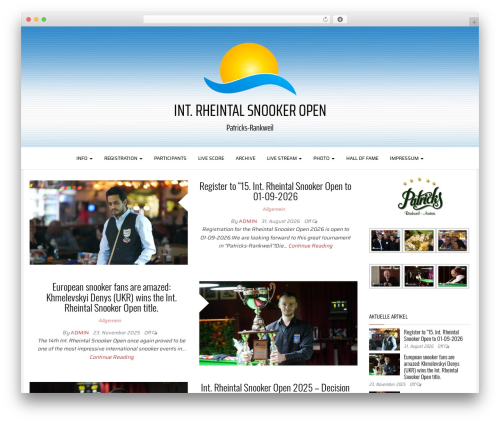500x423 pixels.
Task: Open first gallery thumbnail of group in suits
Action: 385,240
